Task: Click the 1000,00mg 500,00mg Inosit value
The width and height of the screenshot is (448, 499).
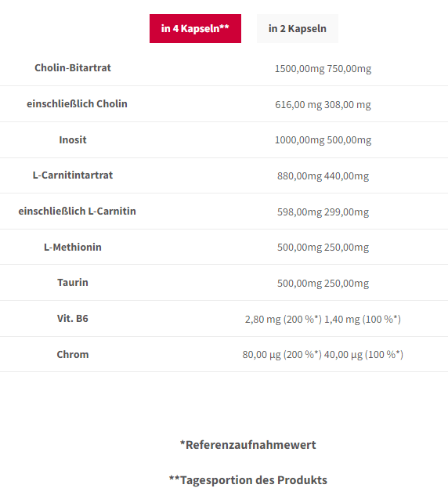Action: tap(323, 139)
